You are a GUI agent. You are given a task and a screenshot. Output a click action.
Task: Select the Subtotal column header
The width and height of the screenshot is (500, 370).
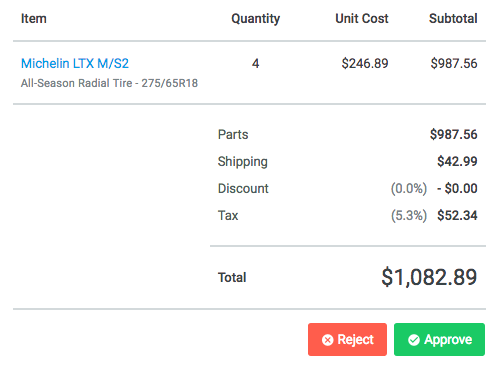point(453,18)
